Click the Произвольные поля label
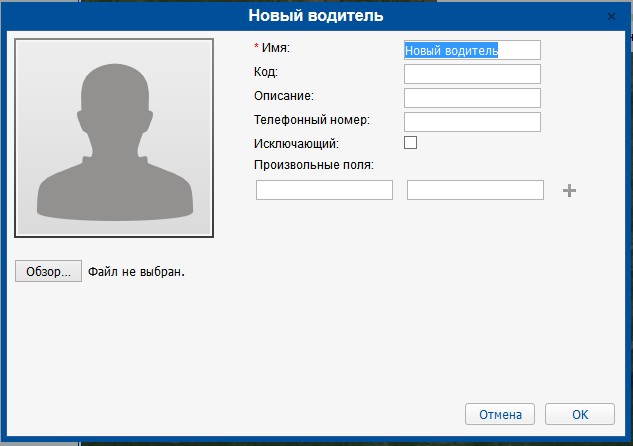This screenshot has width=633, height=446. click(x=314, y=165)
